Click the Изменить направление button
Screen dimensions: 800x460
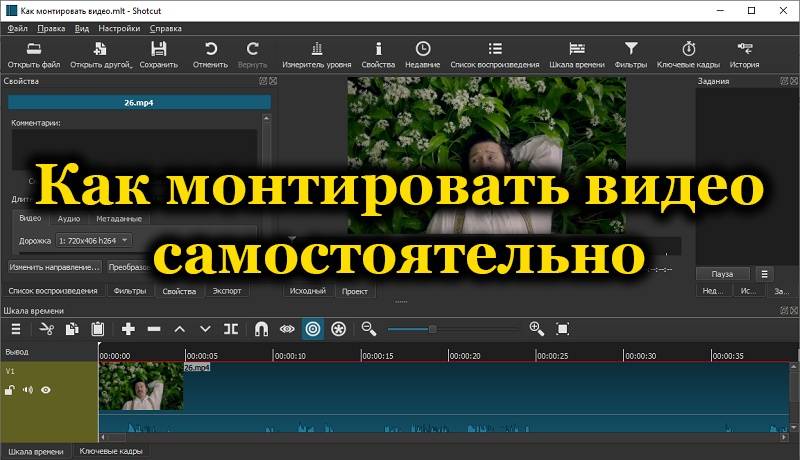click(x=54, y=268)
